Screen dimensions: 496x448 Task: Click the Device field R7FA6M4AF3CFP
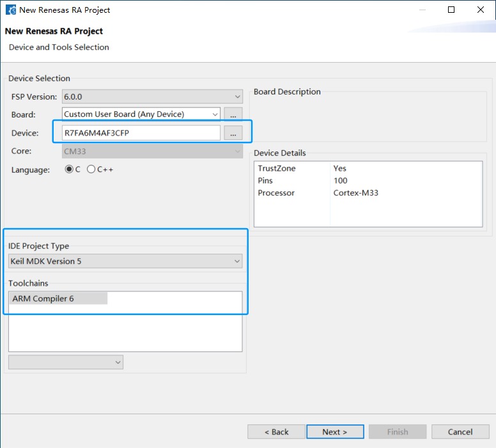click(x=141, y=133)
